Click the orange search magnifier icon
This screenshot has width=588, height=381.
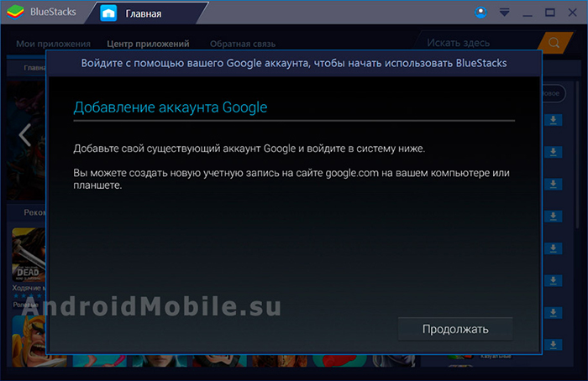[x=554, y=43]
